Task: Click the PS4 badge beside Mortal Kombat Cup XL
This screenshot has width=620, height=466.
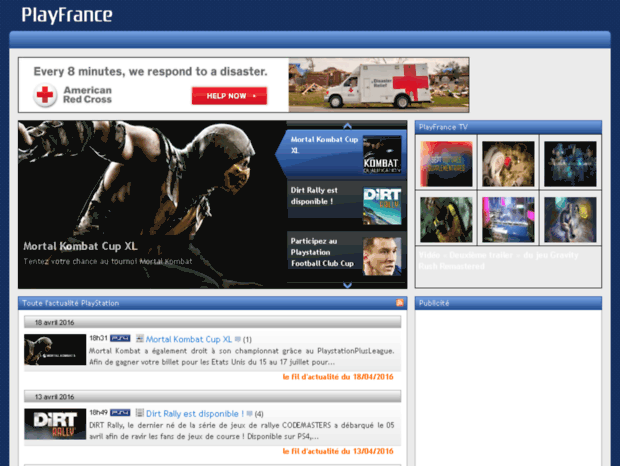Action: 120,338
